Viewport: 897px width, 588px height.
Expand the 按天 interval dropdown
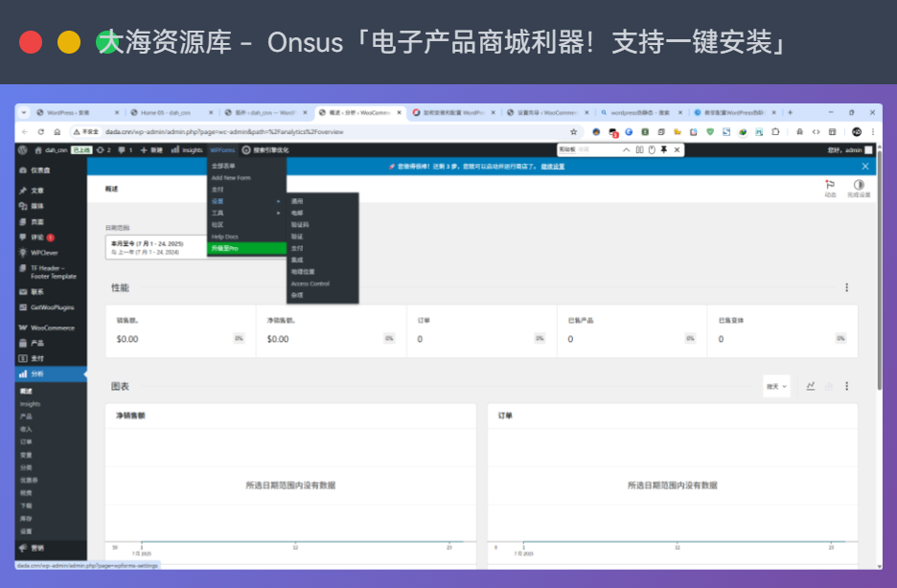776,386
